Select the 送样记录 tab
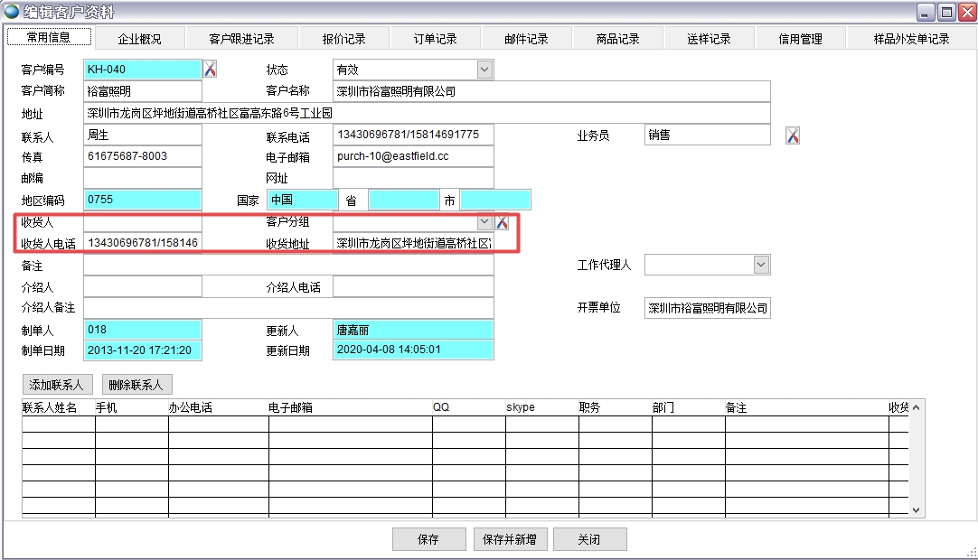Screen dimensions: 978x560 (x=710, y=38)
